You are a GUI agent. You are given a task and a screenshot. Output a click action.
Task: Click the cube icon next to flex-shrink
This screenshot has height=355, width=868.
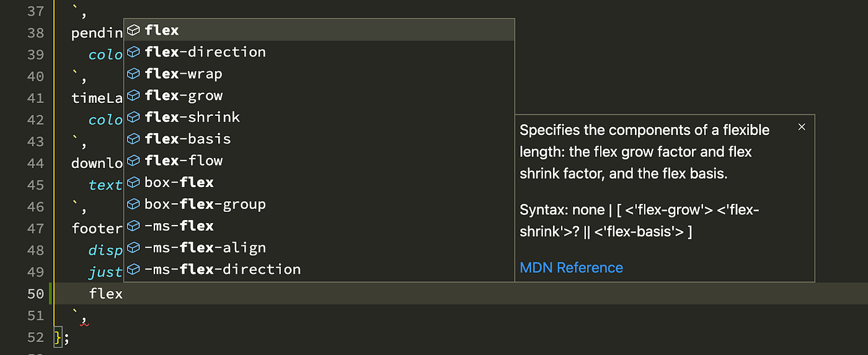133,117
